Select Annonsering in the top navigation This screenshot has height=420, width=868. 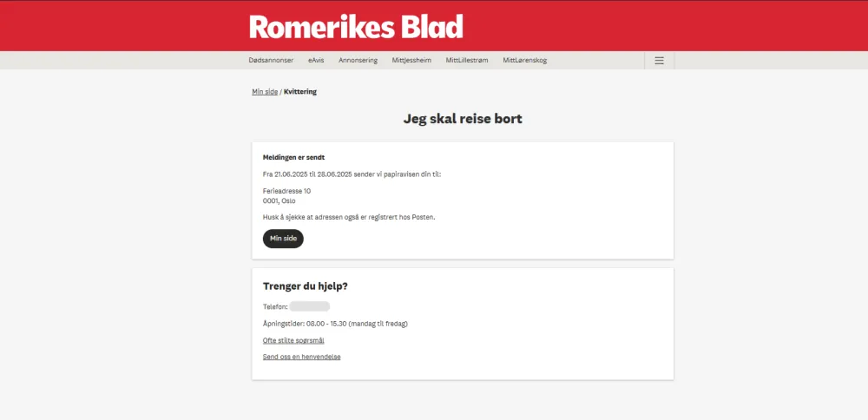pyautogui.click(x=358, y=61)
